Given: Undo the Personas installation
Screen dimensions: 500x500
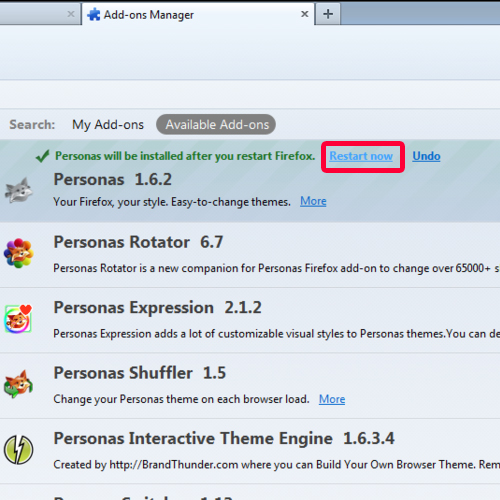Looking at the screenshot, I should click(x=426, y=156).
